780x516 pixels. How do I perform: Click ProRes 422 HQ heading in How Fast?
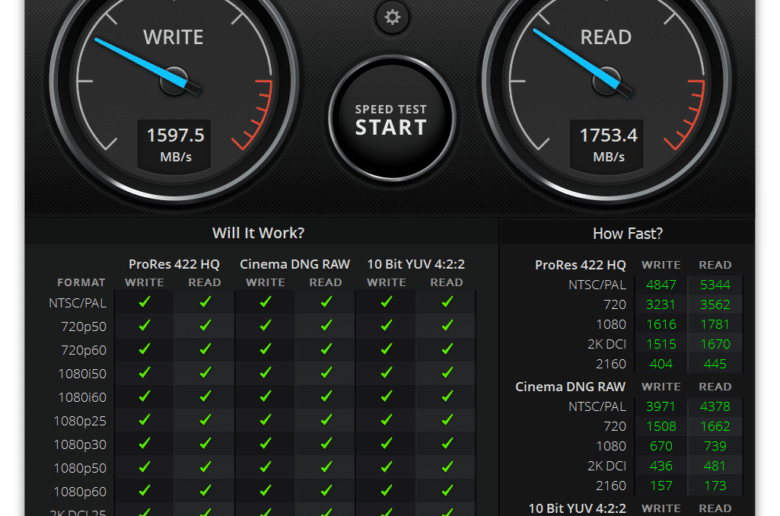(580, 265)
